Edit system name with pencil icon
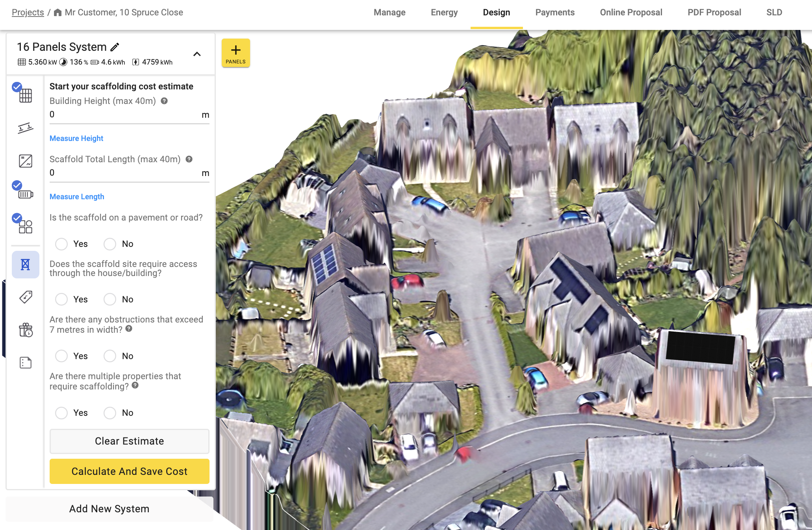812x530 pixels. coord(115,47)
